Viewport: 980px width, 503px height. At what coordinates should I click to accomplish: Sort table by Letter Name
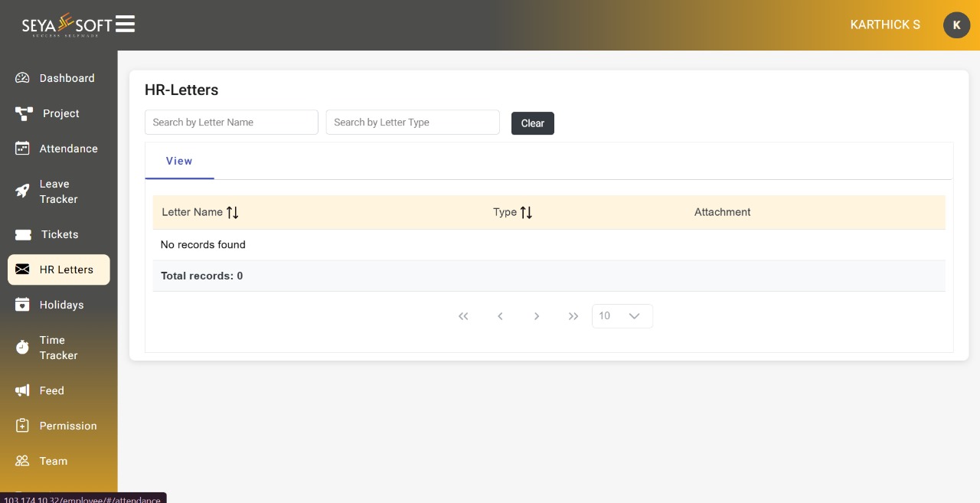[233, 212]
